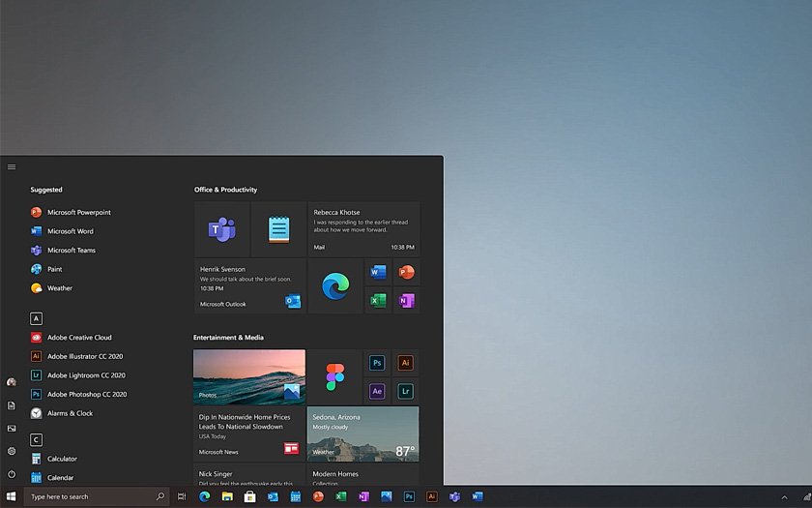
Task: Click the Power icon in the sidebar
Action: 12,474
